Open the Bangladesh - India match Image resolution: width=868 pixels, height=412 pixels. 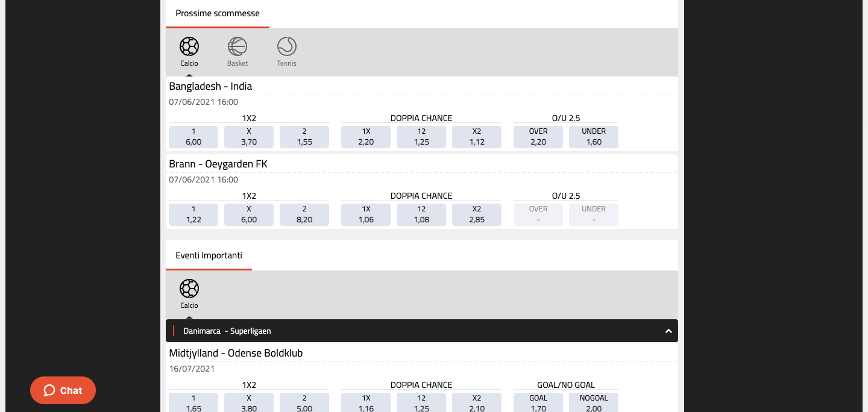click(210, 86)
